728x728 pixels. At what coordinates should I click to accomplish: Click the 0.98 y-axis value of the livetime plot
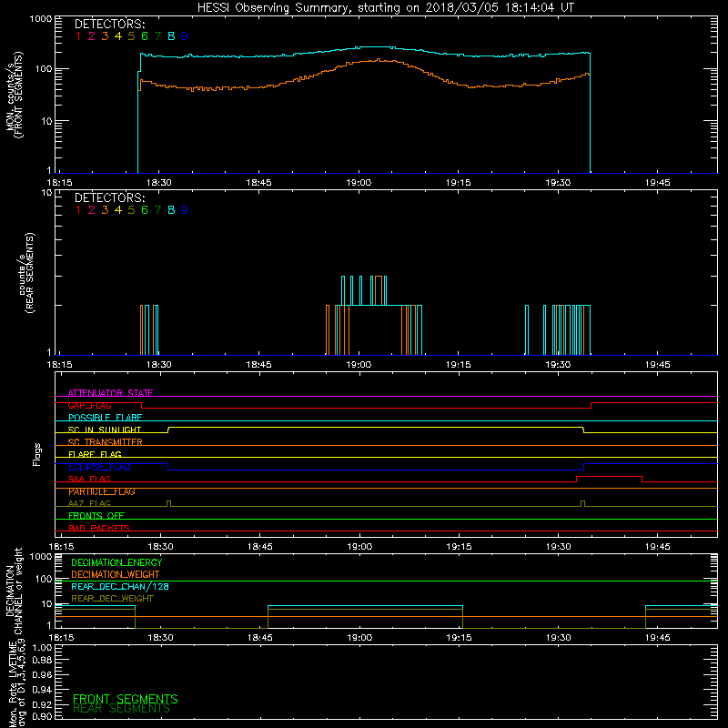[42, 662]
